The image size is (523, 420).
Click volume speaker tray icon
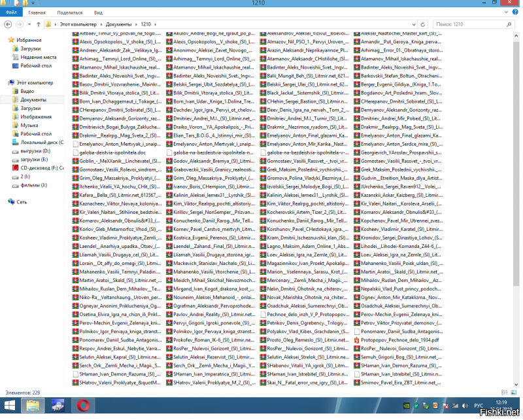[x=465, y=406]
